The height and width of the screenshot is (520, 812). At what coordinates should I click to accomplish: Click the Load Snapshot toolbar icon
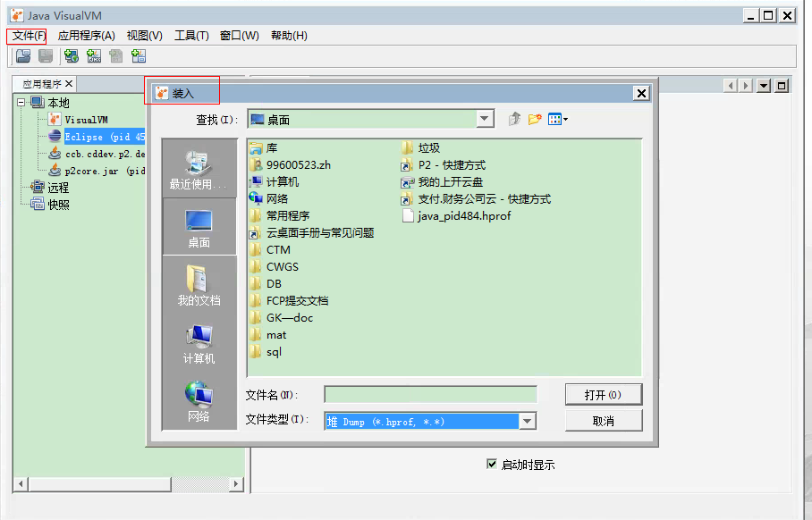pos(23,56)
